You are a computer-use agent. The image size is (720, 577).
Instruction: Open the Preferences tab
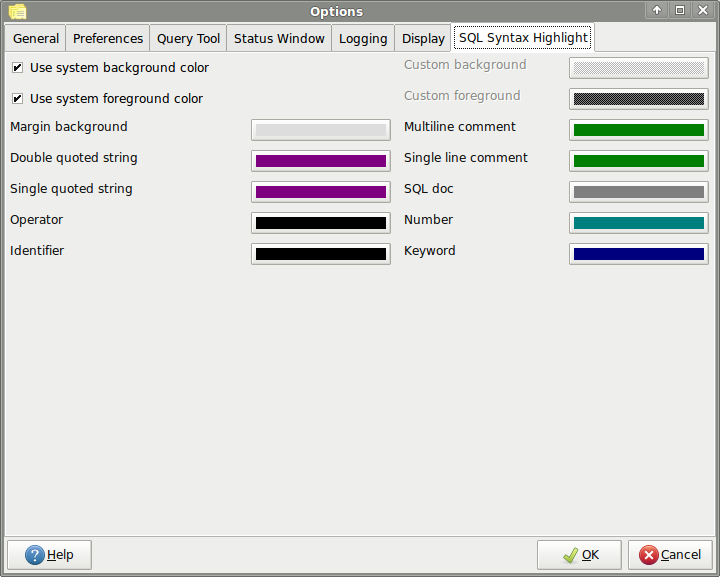point(108,39)
